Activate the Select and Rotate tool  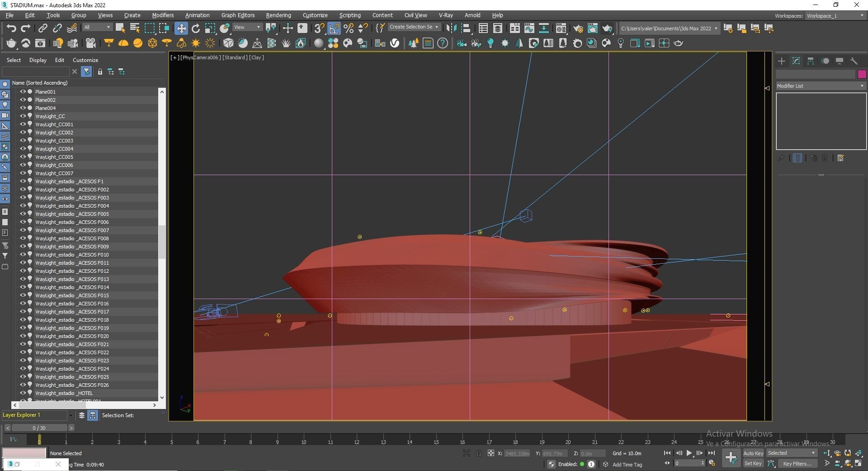[x=195, y=29]
